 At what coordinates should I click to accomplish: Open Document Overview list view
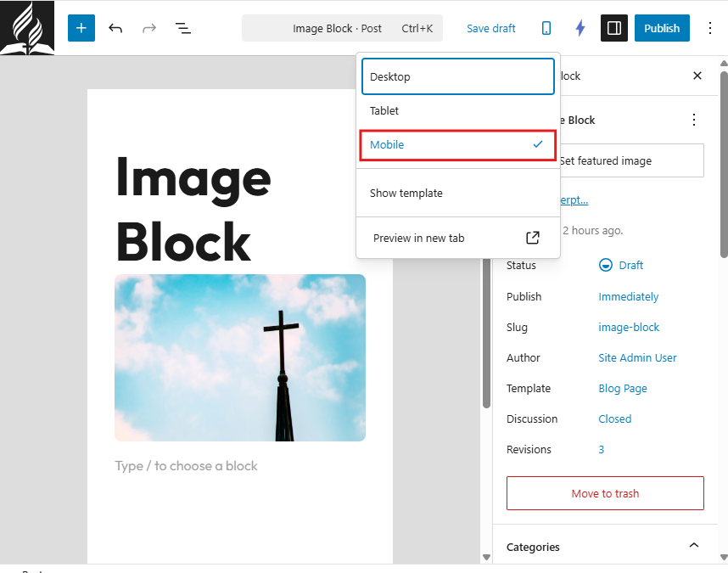point(182,28)
